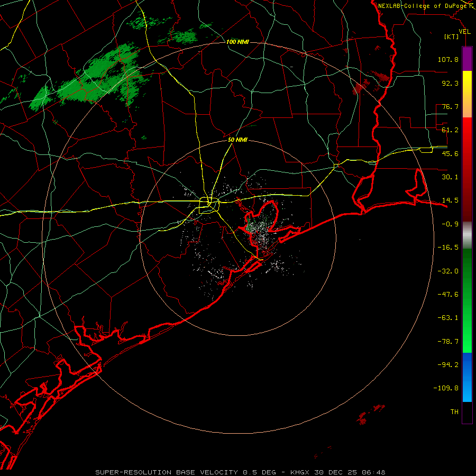The width and height of the screenshot is (476, 476).
Task: Click the -0.9 legend value
Action: [450, 224]
